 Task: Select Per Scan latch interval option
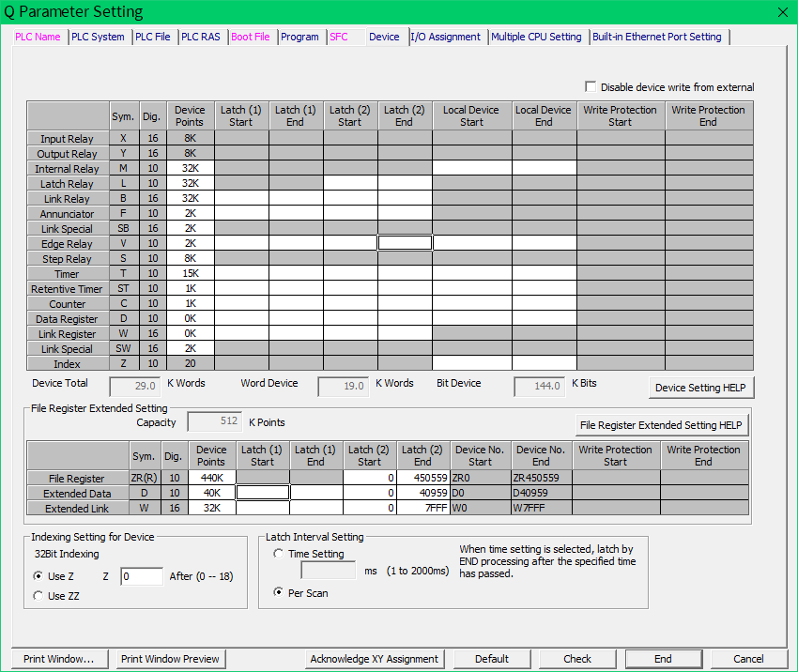pyautogui.click(x=279, y=593)
